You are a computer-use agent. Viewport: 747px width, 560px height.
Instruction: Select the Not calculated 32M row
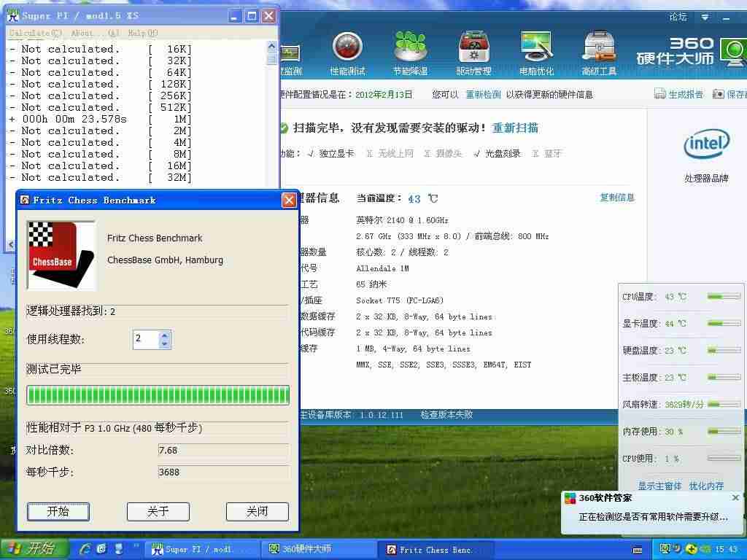point(101,177)
